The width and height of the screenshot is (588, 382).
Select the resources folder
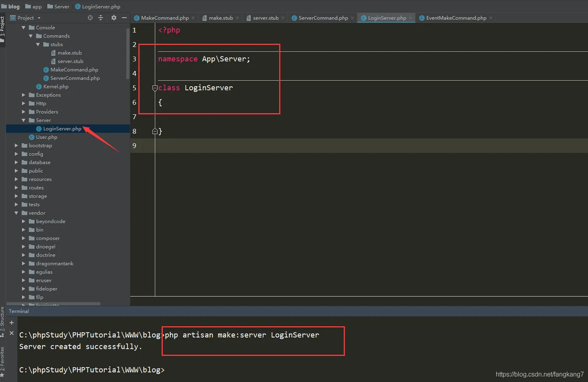click(37, 179)
